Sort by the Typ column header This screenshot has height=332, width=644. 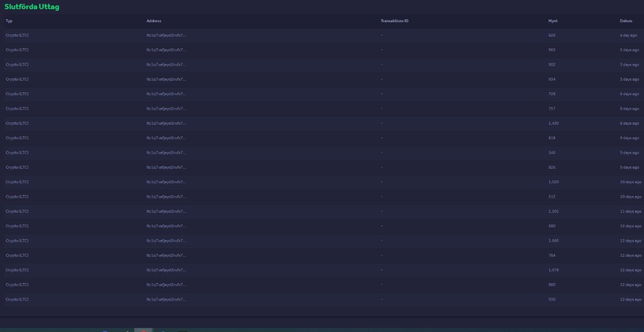point(9,20)
